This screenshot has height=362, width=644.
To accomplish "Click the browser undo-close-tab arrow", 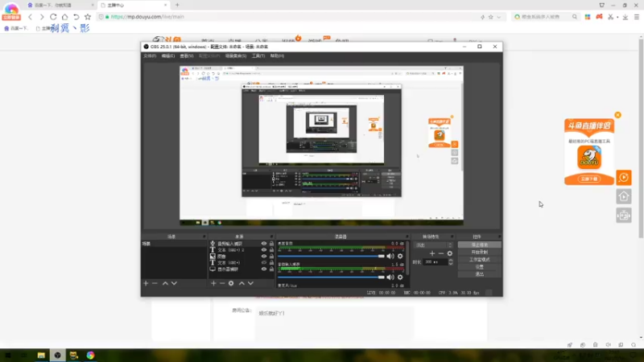I will tap(76, 17).
